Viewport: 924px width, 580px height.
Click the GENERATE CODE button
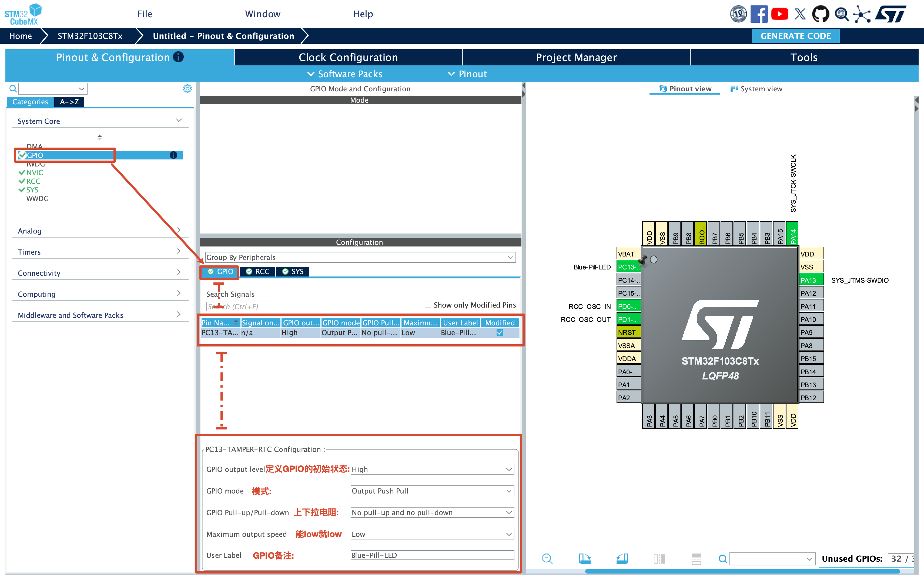(x=796, y=36)
